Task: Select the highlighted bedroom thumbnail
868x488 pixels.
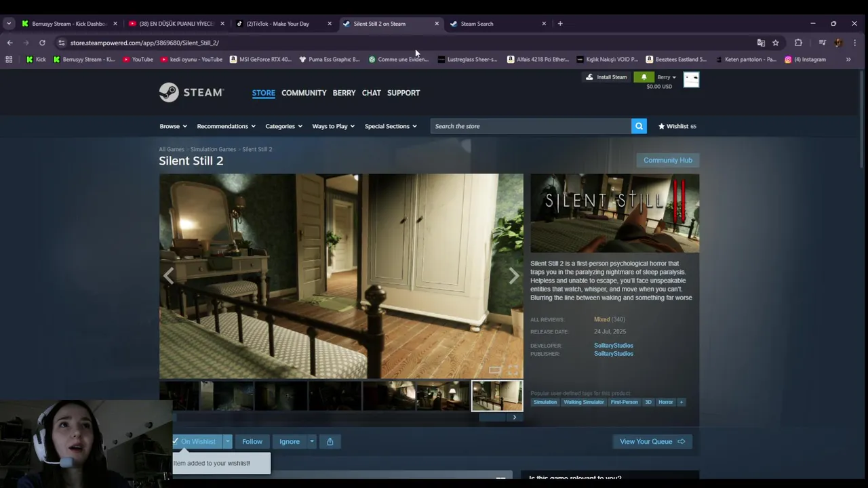Action: (x=497, y=396)
